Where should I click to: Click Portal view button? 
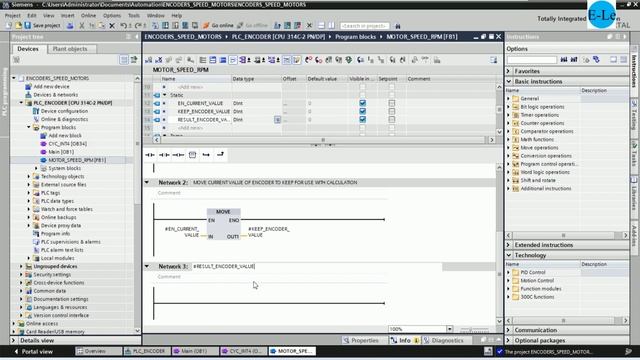tap(33, 351)
